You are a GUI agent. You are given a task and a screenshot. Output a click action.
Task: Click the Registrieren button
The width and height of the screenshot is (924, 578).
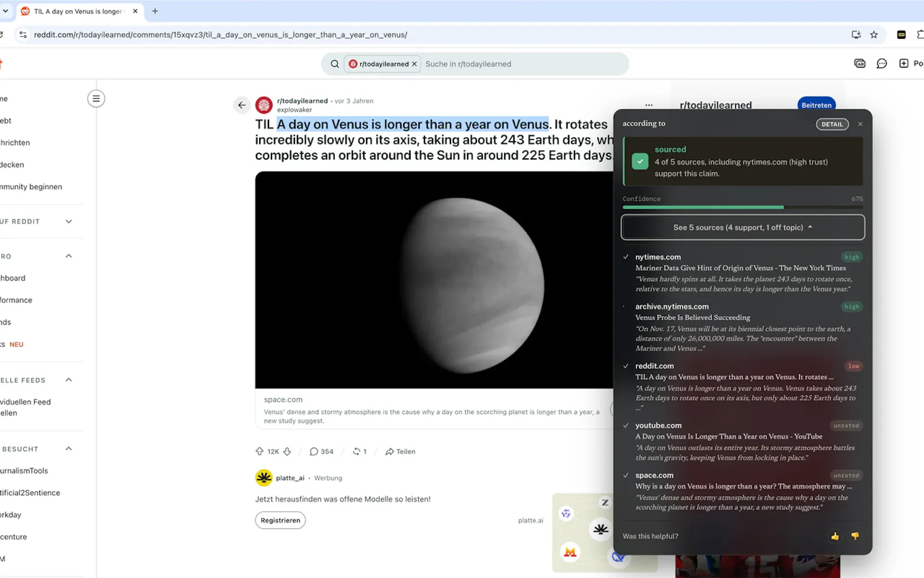pyautogui.click(x=281, y=520)
